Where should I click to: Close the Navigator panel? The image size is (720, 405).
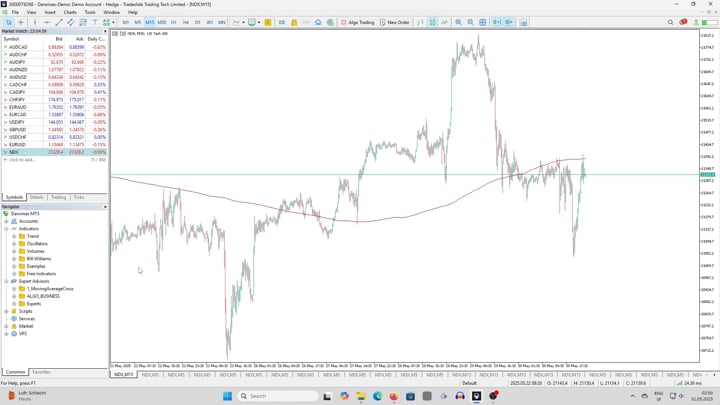coord(105,207)
